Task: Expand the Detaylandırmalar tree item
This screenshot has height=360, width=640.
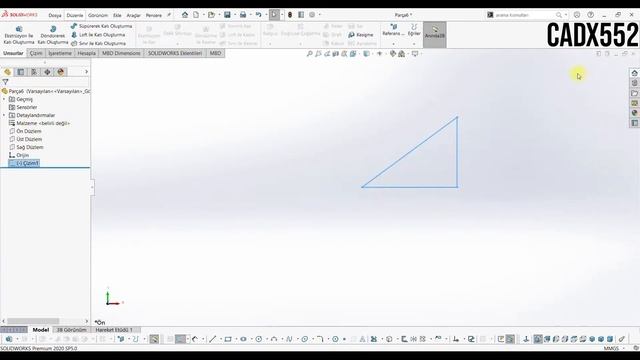Action: coord(4,115)
